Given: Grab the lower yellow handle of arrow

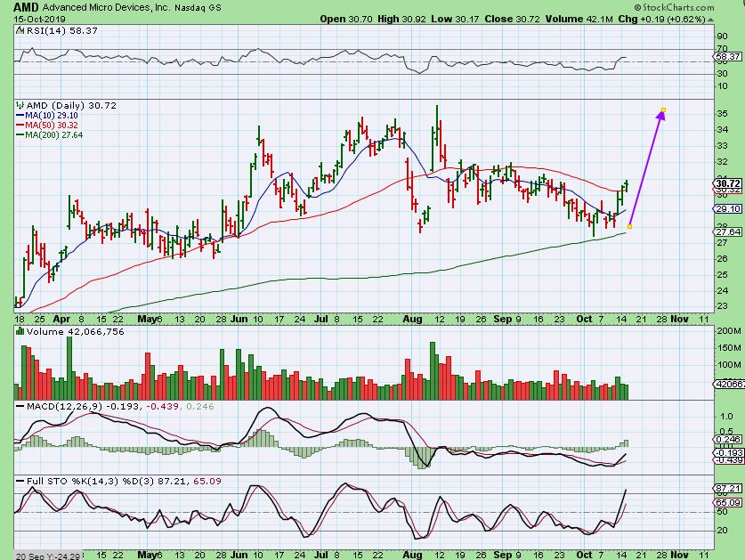Looking at the screenshot, I should (630, 226).
